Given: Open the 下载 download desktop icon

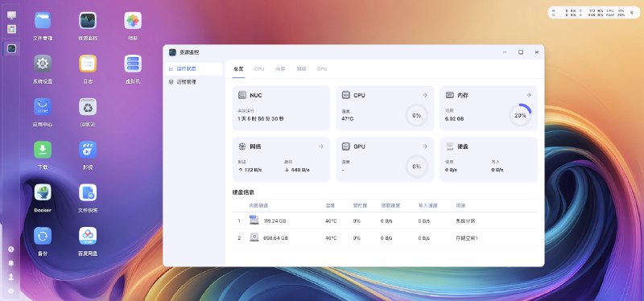Looking at the screenshot, I should 43,150.
